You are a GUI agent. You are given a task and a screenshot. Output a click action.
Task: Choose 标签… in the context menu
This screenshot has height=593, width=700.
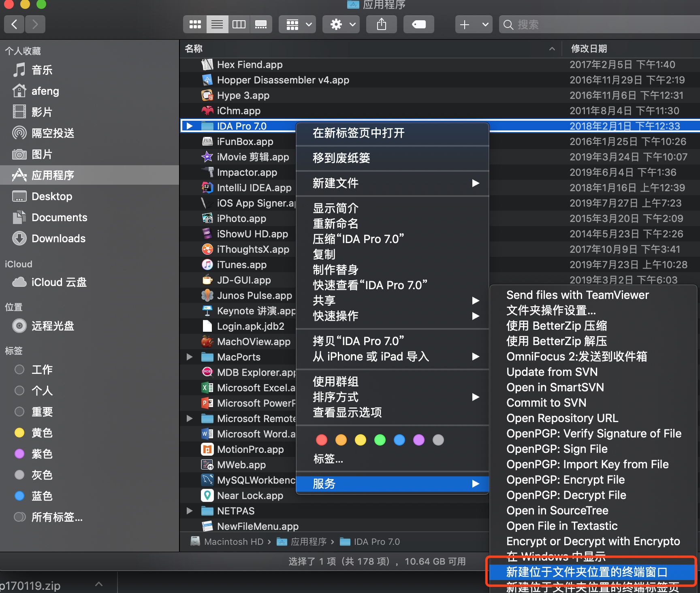coord(393,459)
